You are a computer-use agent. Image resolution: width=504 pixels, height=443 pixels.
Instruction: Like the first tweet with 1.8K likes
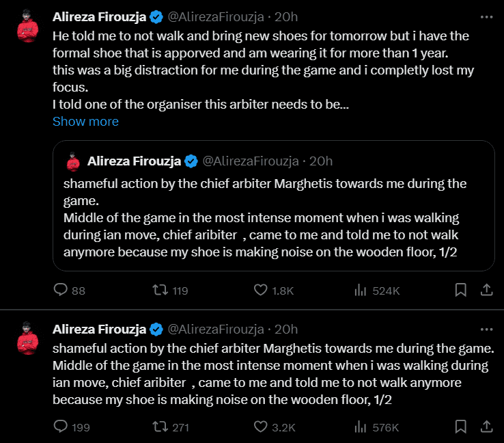tap(260, 291)
